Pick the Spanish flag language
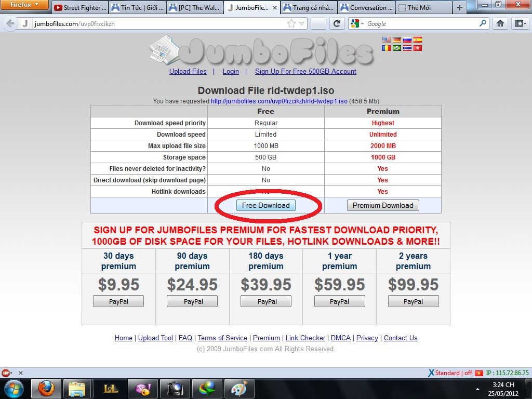 pyautogui.click(x=418, y=39)
